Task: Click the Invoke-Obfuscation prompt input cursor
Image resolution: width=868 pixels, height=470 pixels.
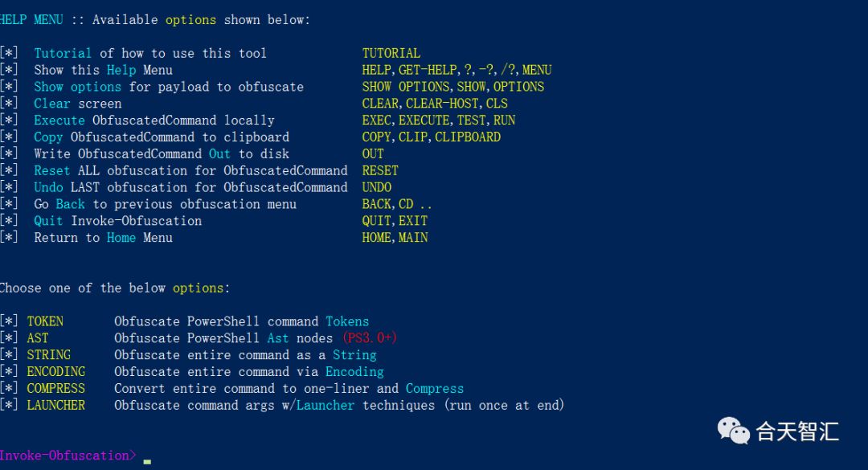Action: click(147, 460)
